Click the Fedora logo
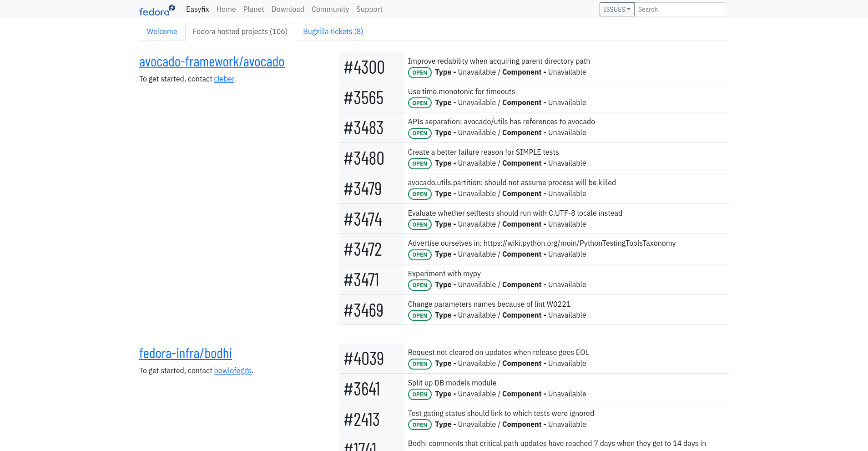Screen dimensions: 868x451 click(157, 10)
